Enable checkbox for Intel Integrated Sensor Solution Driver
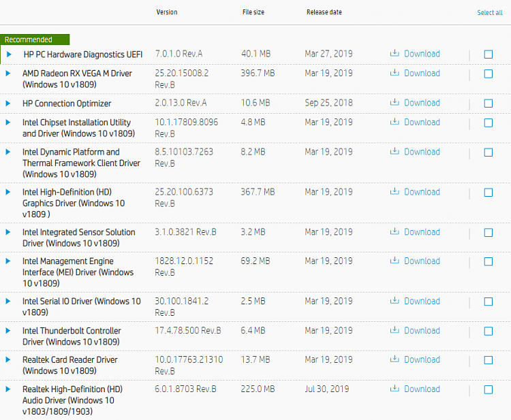The width and height of the screenshot is (511, 420). pos(488,233)
